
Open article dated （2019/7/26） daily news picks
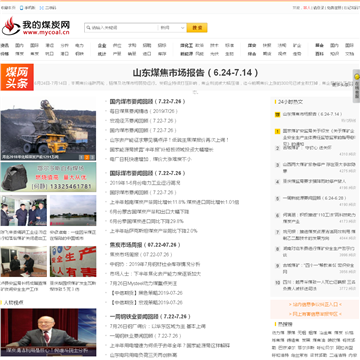(144, 111)
